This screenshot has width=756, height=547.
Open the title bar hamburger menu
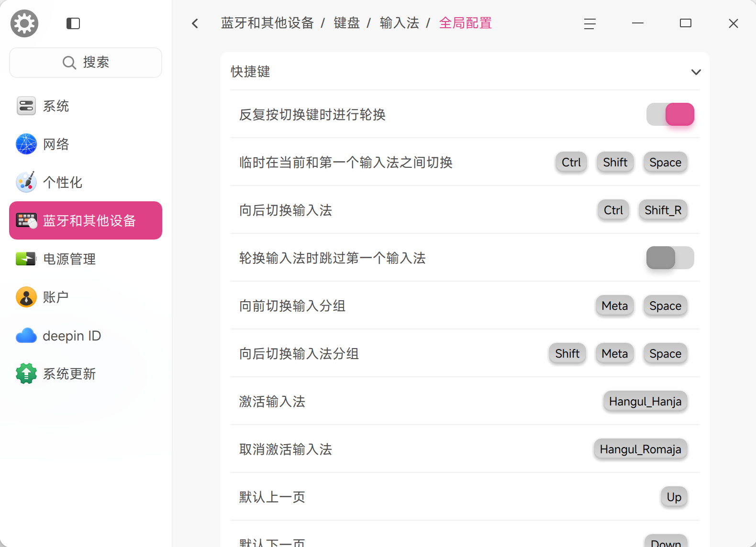(x=589, y=23)
